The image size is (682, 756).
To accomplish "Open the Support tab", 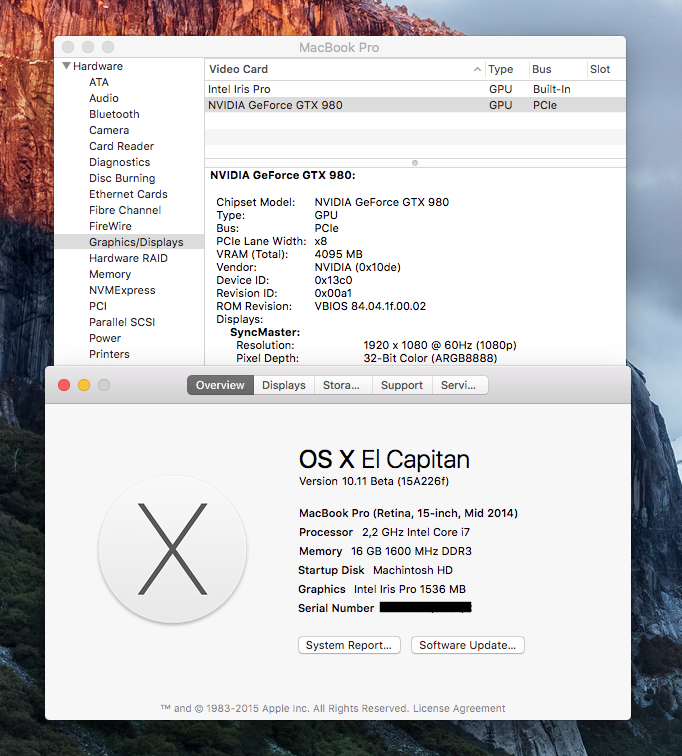I will [402, 385].
